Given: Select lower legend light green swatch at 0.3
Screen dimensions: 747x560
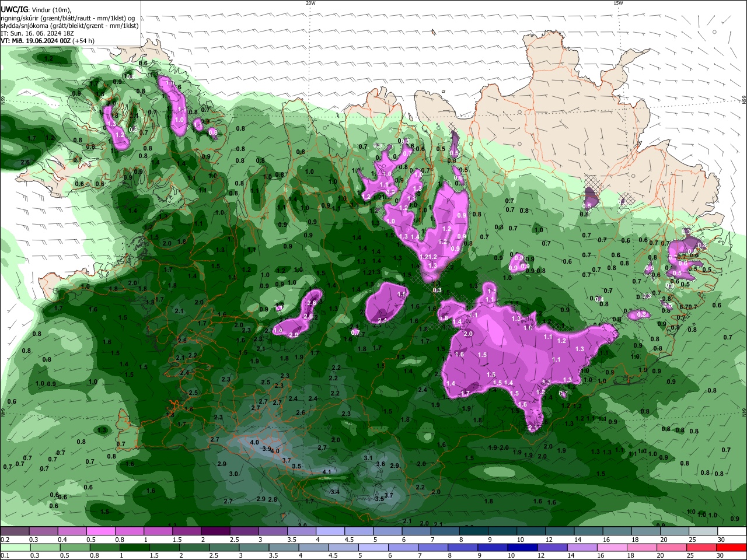Looking at the screenshot, I should pyautogui.click(x=46, y=548).
